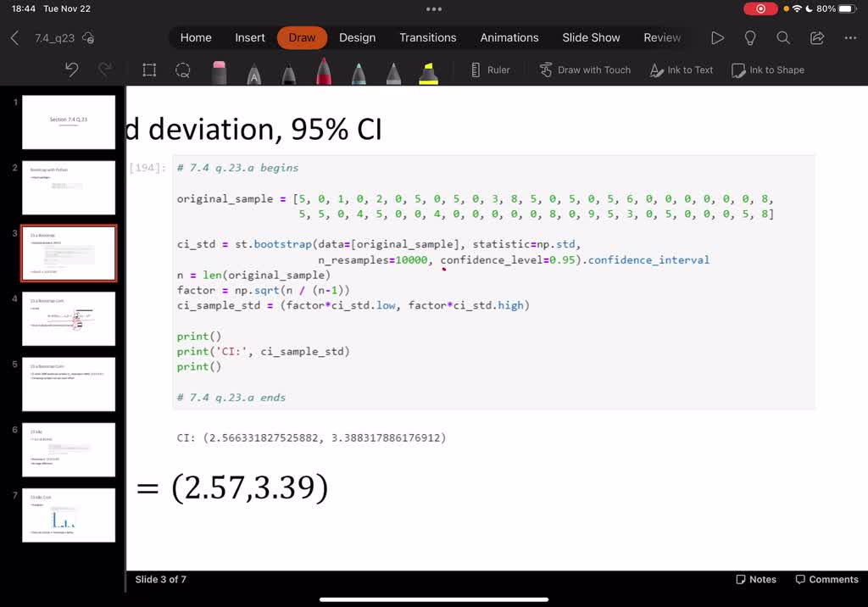Open the ellipsis overflow menu
This screenshot has height=607, width=868.
point(850,37)
